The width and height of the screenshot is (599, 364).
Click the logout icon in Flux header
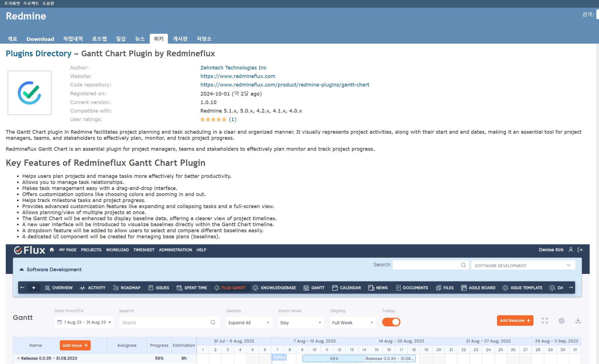pyautogui.click(x=580, y=250)
